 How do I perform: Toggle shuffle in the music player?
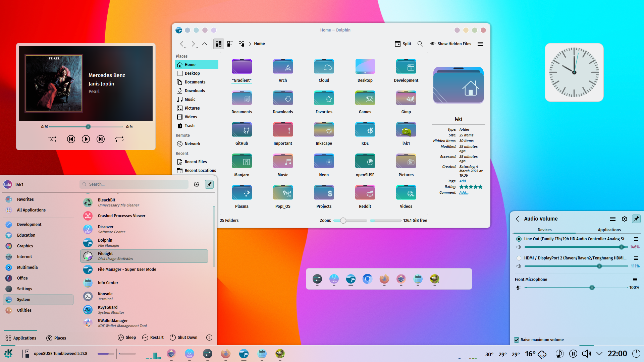pos(52,139)
